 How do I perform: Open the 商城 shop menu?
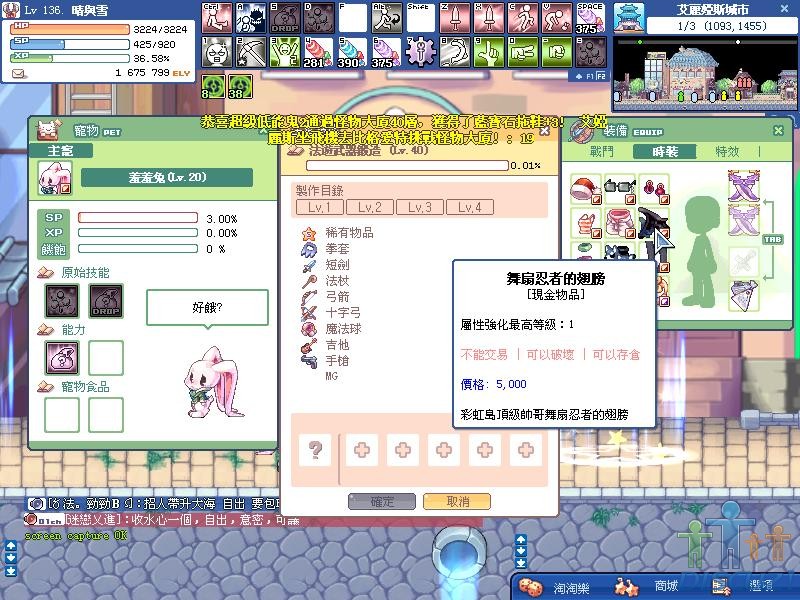665,586
